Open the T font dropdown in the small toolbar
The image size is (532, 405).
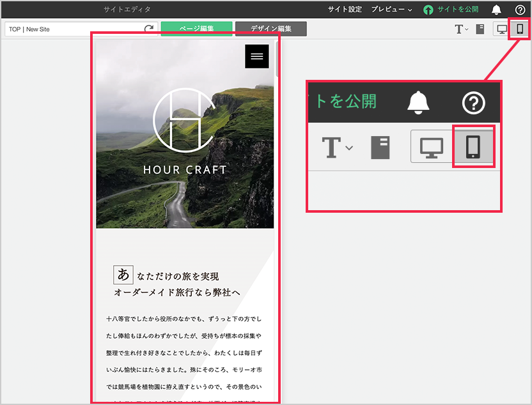(461, 29)
